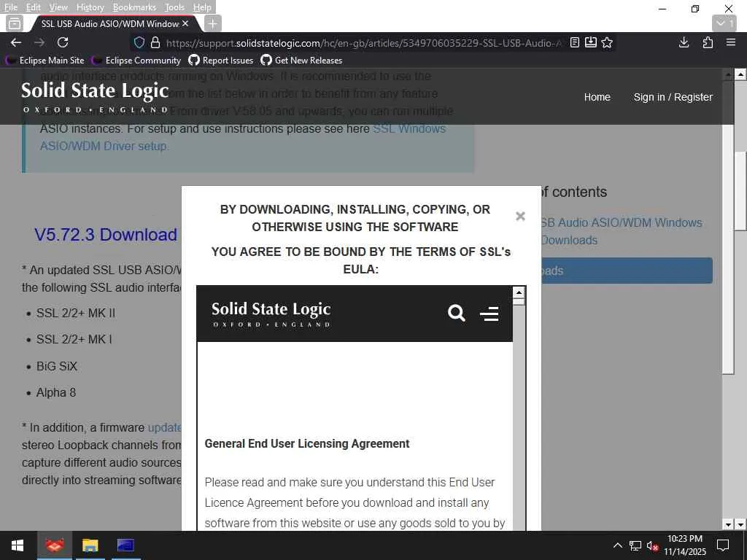Close the SSL USB Audio tab
The width and height of the screenshot is (747, 560).
[x=185, y=23]
